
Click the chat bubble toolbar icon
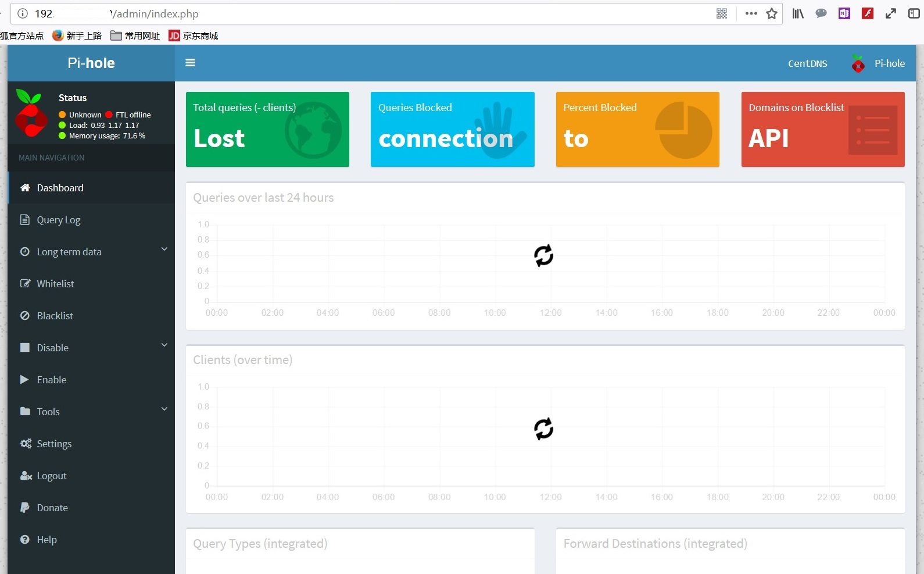tap(821, 13)
